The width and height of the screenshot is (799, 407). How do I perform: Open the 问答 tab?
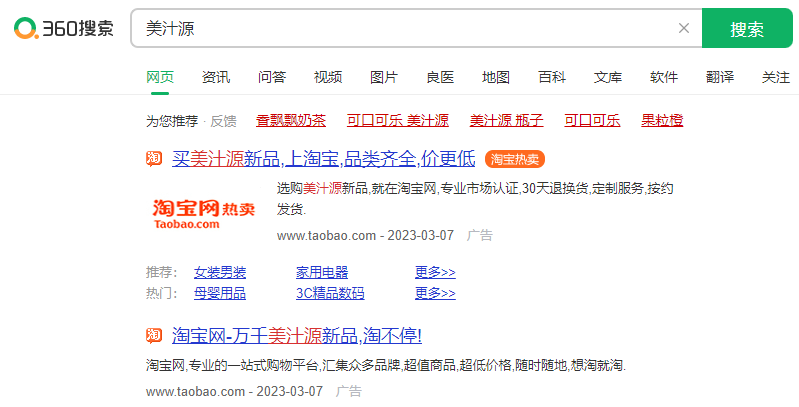coord(272,77)
